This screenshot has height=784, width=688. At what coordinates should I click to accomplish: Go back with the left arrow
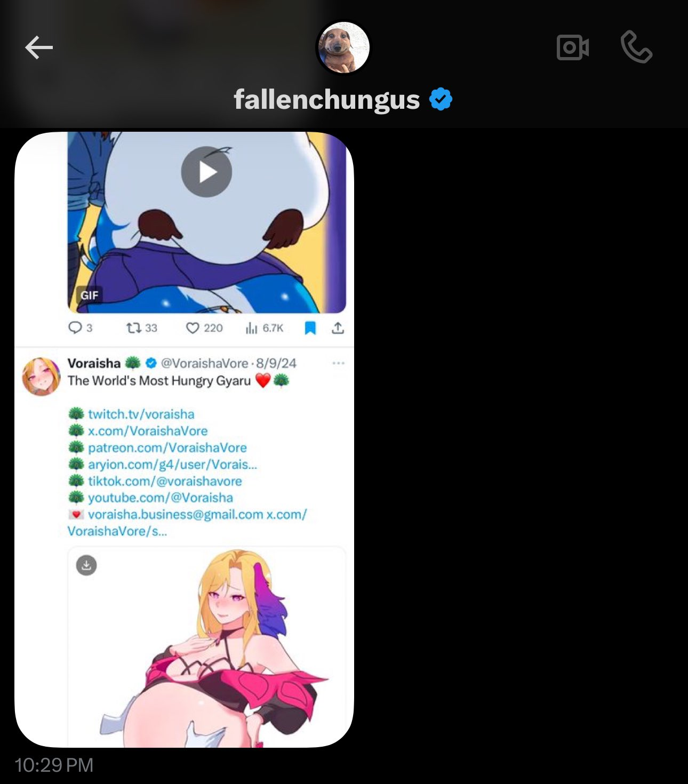point(39,48)
